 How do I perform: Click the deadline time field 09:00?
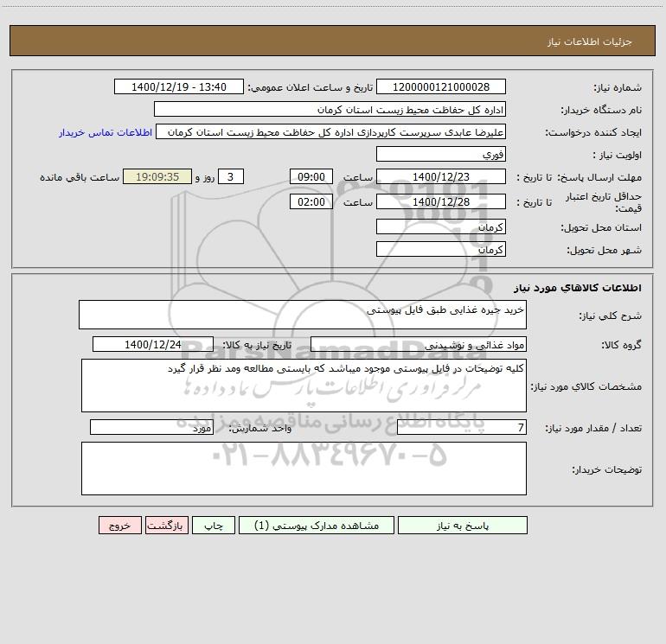(311, 176)
